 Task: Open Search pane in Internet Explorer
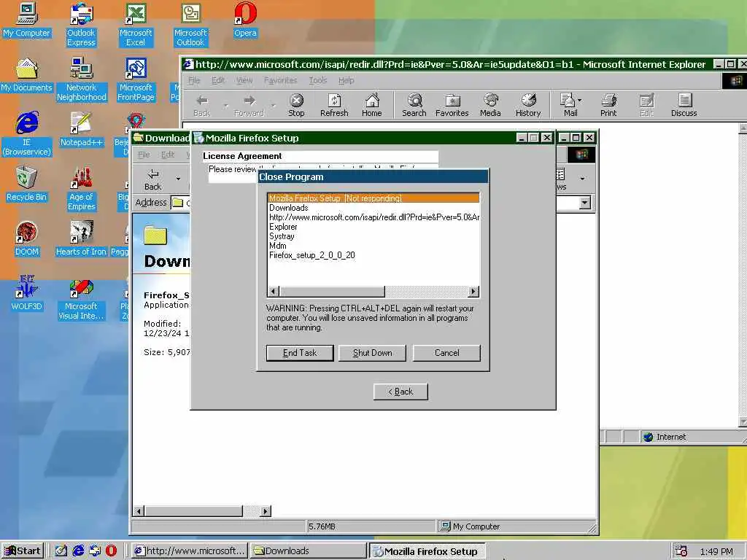pos(414,105)
